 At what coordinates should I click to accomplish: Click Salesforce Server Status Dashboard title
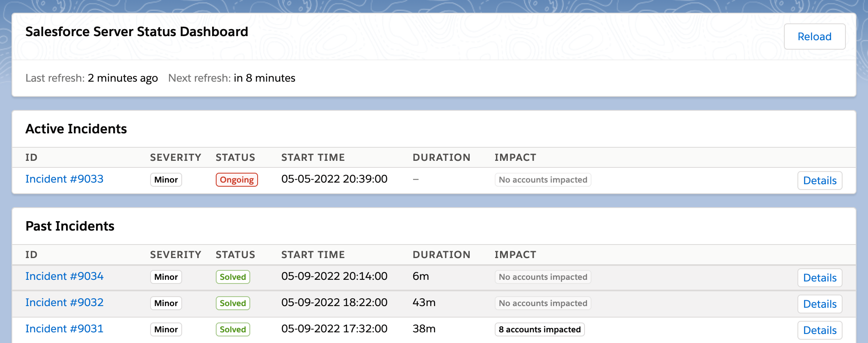pos(137,32)
